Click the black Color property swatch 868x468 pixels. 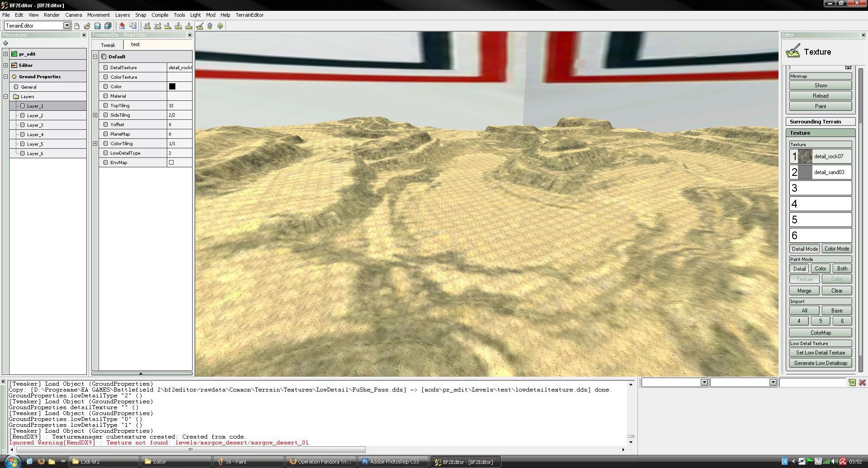pos(172,86)
